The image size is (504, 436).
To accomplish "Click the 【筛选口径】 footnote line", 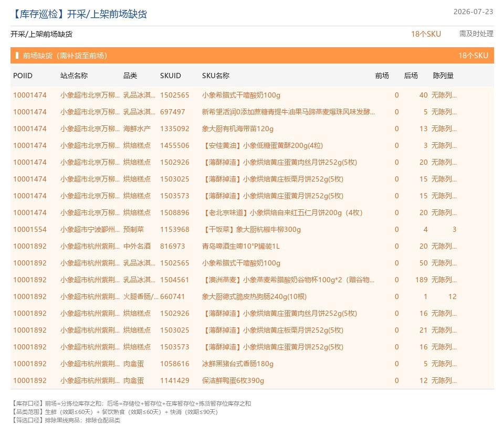I will point(66,420).
